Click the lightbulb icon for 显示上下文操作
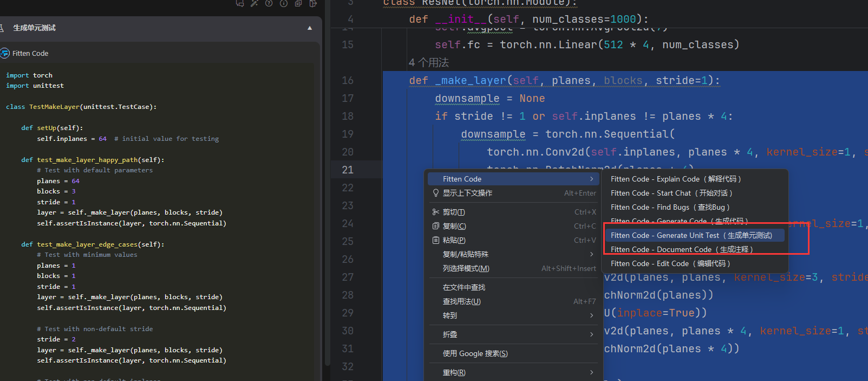 click(x=436, y=193)
